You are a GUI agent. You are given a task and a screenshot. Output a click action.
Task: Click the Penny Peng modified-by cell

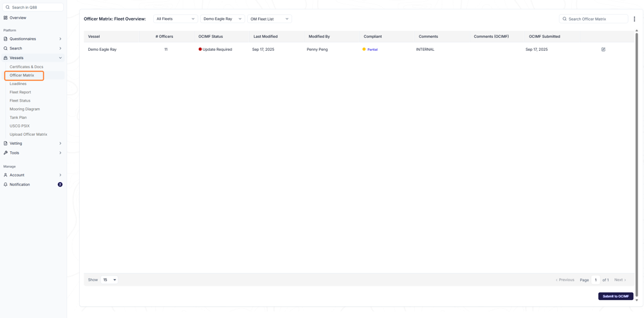pyautogui.click(x=317, y=50)
